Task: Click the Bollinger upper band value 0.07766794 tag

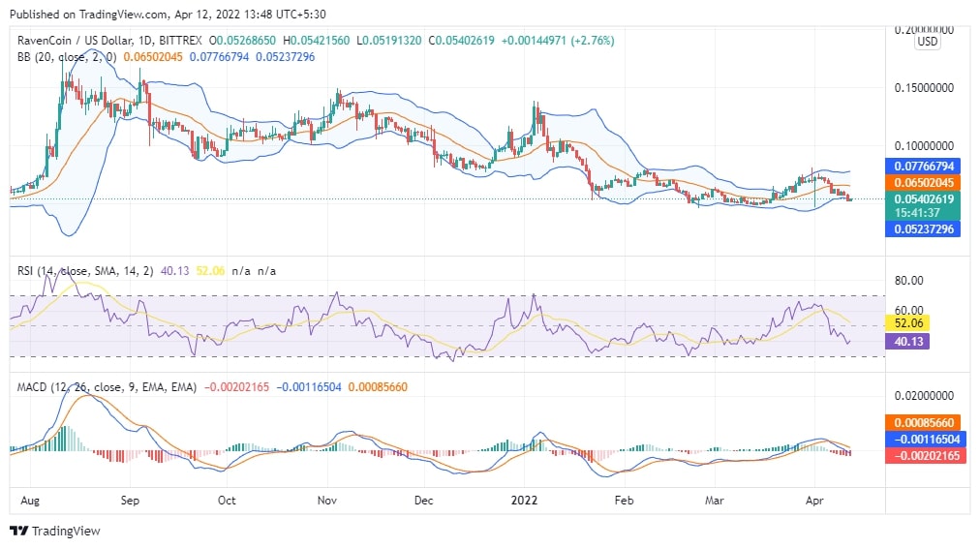Action: coord(923,167)
